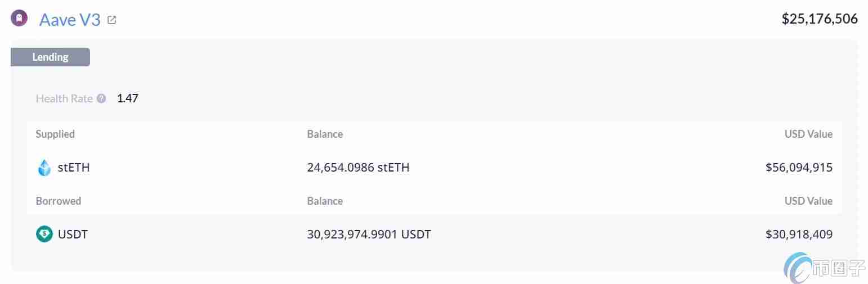Open the Aave V3 protocol link
Image resolution: width=868 pixels, height=284 pixels.
(x=70, y=20)
